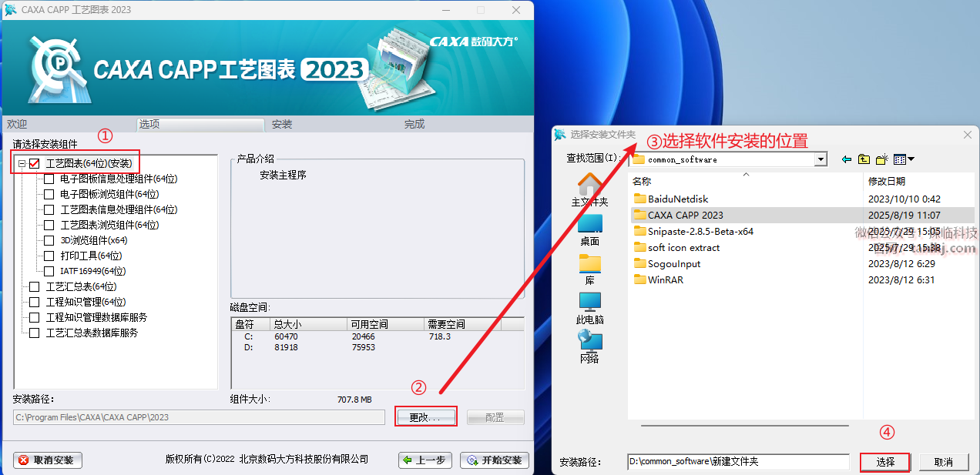Check 电子图板信息处理组件(64位)

point(49,179)
